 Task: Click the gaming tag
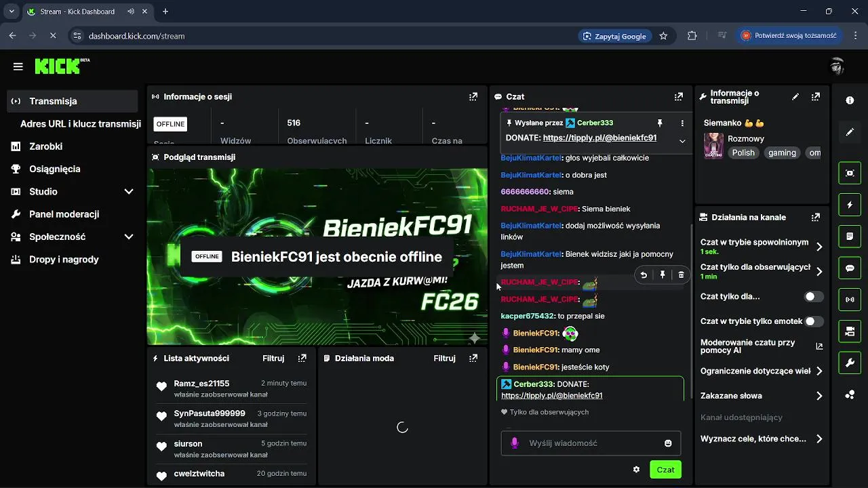tap(782, 152)
